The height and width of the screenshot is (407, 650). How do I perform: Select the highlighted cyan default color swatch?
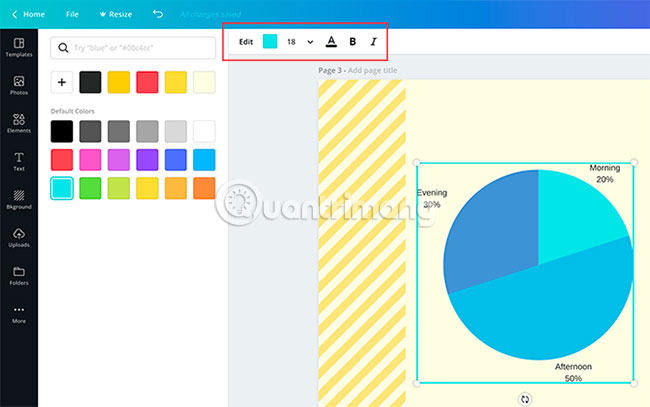[62, 188]
